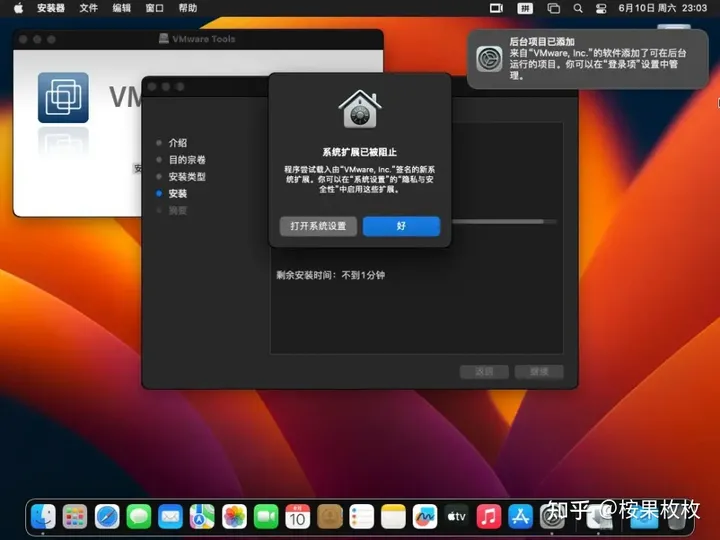This screenshot has width=720, height=540.
Task: Click the VMware Tools logo icon
Action: 63,97
